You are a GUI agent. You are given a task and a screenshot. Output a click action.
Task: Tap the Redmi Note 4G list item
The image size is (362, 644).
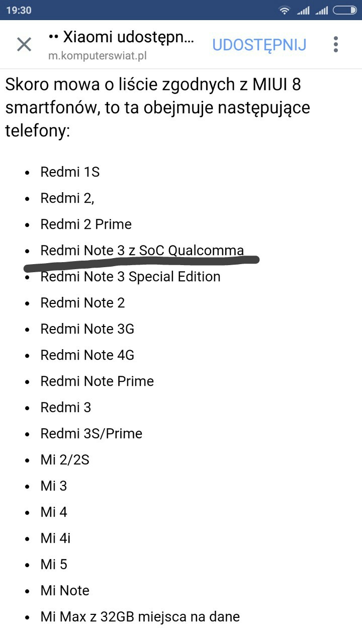[87, 355]
